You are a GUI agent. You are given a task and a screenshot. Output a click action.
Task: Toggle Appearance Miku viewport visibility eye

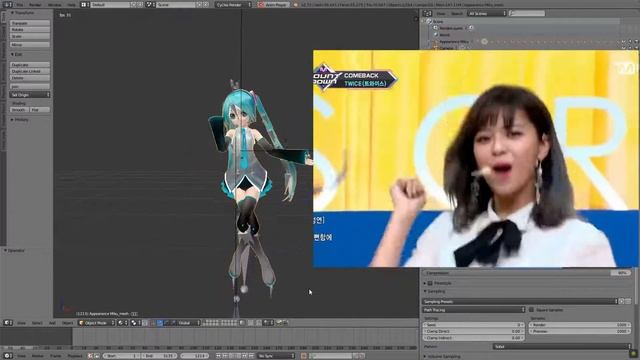tap(624, 42)
